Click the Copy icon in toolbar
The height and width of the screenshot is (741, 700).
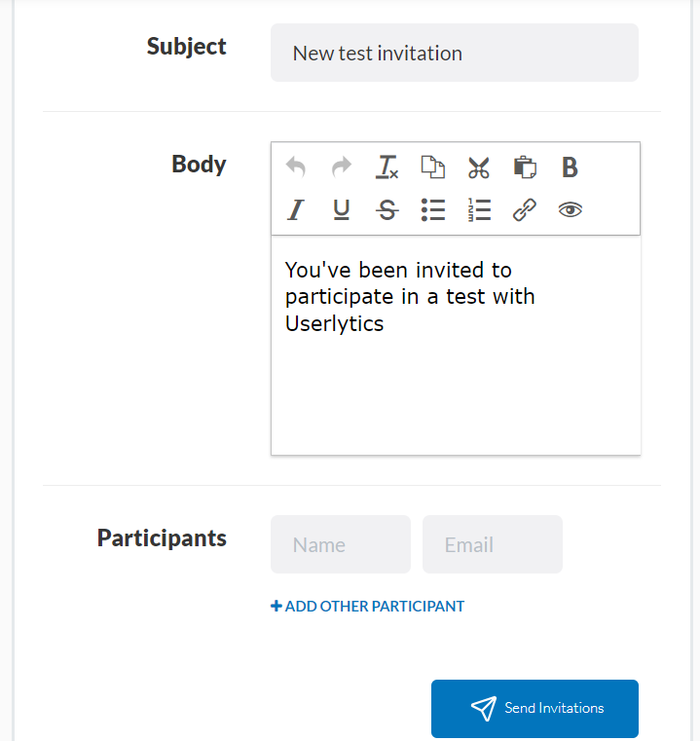432,167
